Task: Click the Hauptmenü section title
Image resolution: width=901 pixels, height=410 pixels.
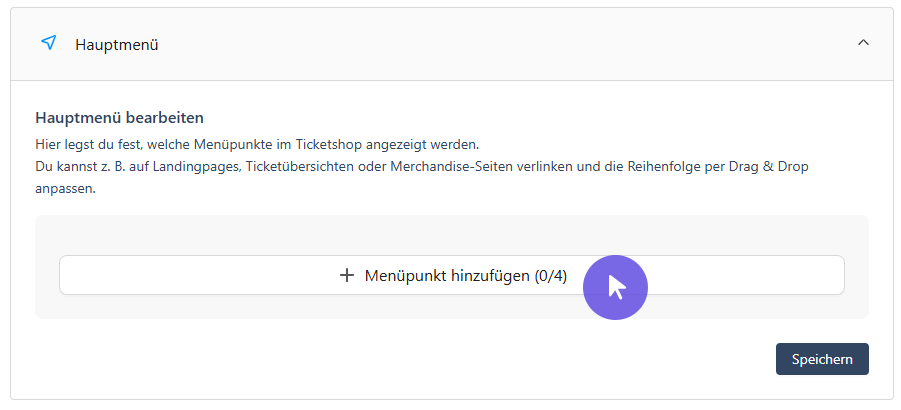Action: (117, 45)
